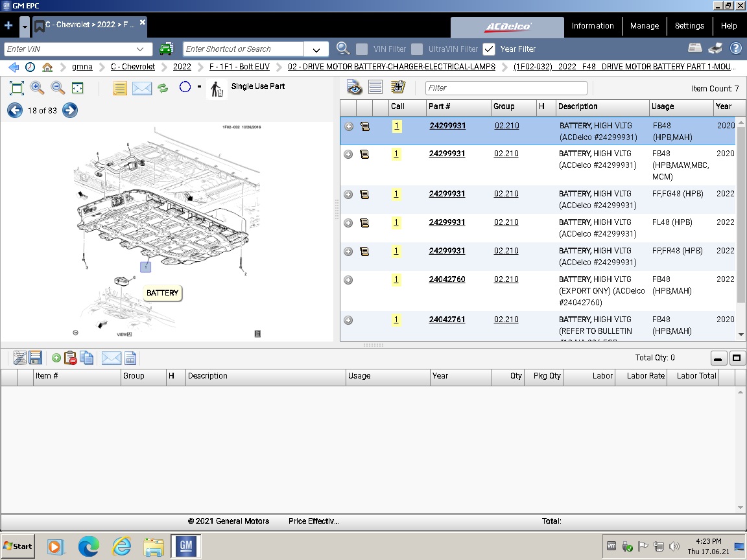Expand the first 24299931 battery row
The height and width of the screenshot is (560, 747).
349,126
